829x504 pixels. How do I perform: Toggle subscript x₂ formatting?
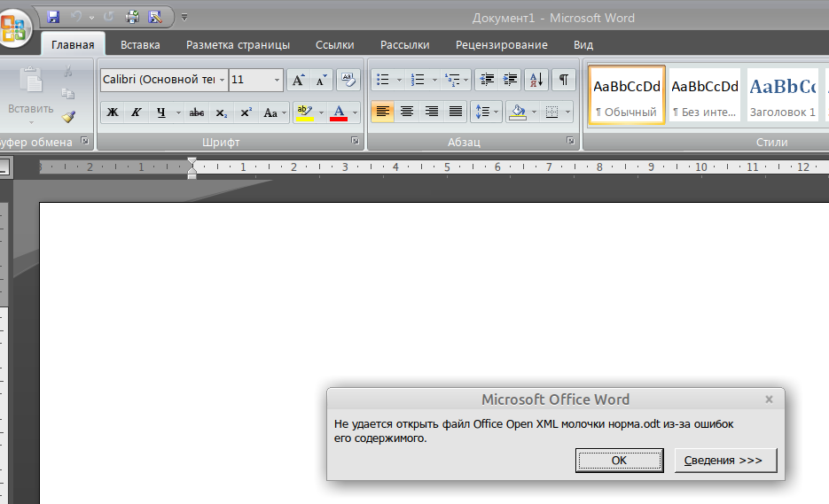pos(221,112)
